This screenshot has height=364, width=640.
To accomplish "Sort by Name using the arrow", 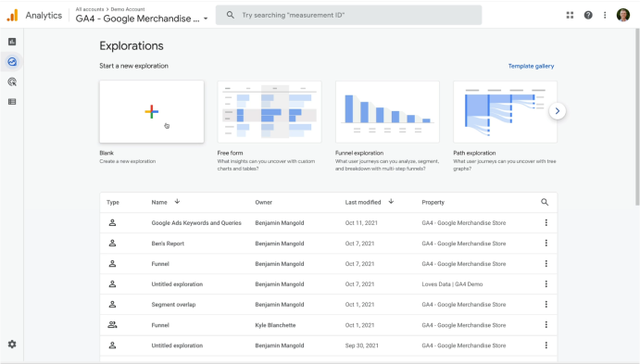I will pos(177,202).
